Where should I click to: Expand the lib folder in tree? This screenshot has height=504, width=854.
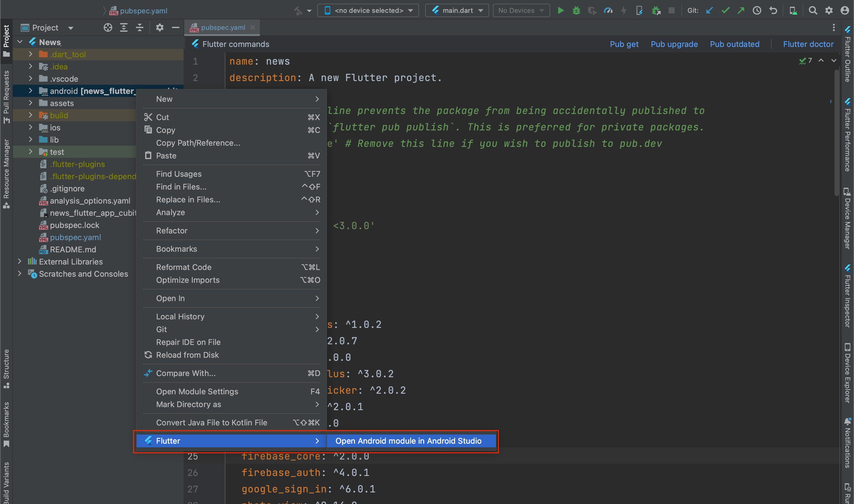30,140
